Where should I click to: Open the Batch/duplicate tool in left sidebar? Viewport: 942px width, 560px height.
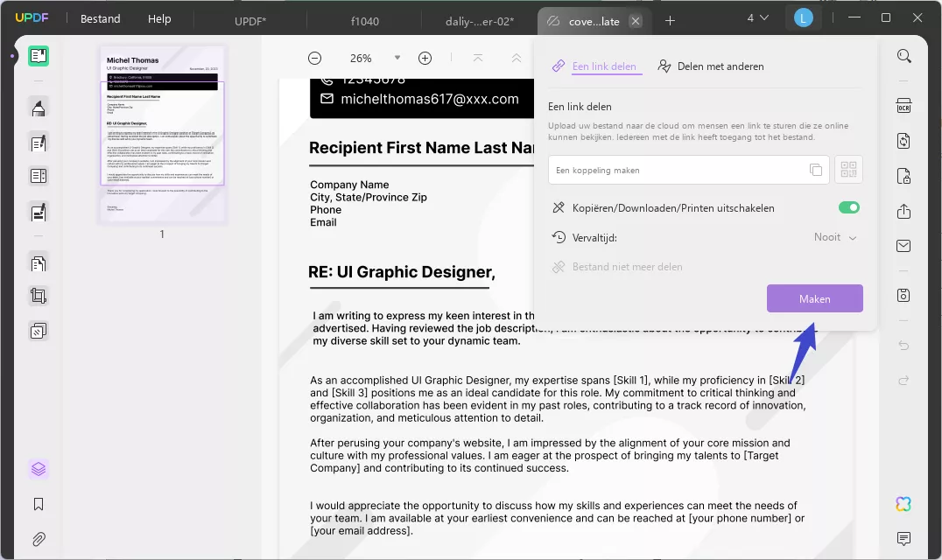point(39,331)
